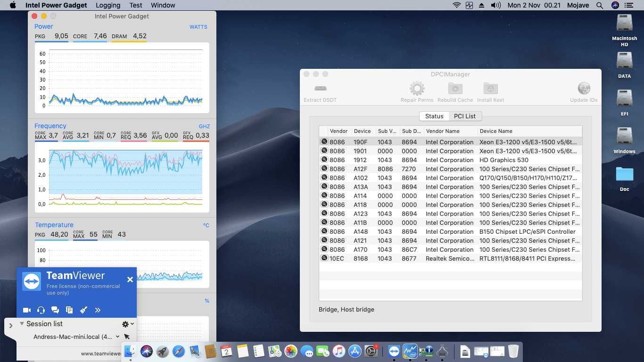Select the PCI List tab
The image size is (644, 362).
point(464,116)
